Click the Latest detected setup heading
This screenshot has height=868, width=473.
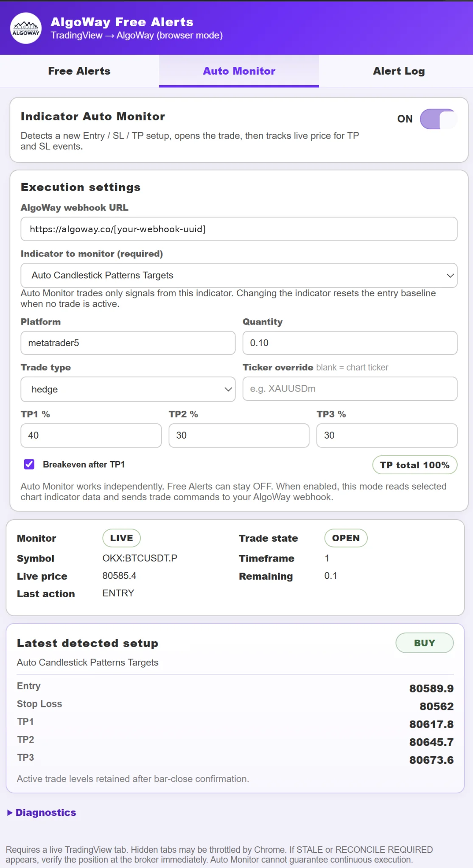87,643
